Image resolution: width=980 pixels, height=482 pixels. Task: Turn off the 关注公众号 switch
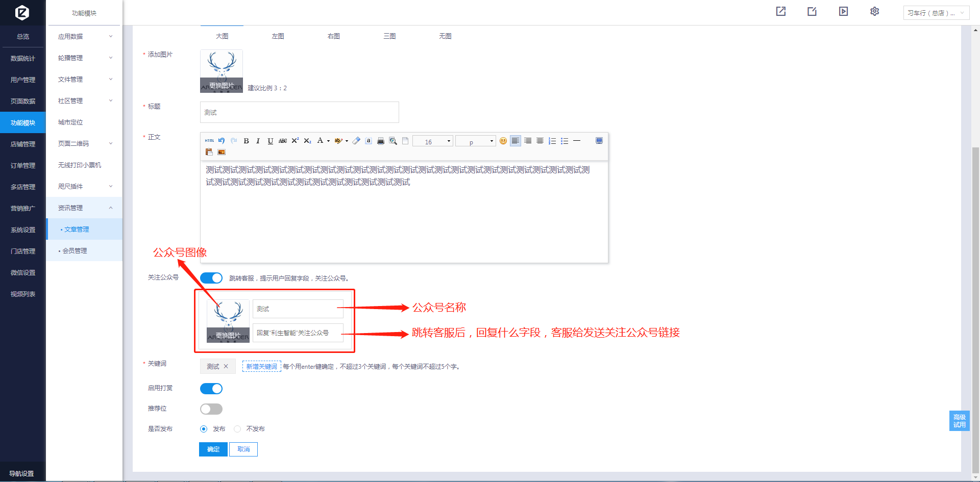211,278
